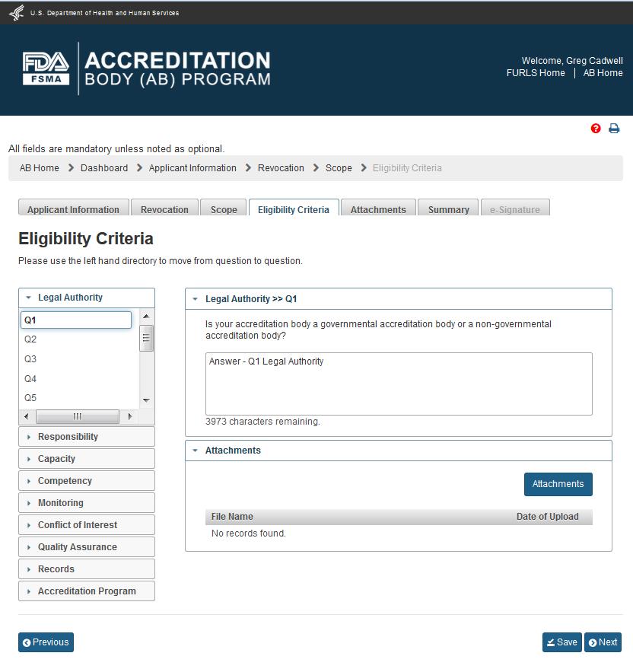Switch to the Attachments tab
Image resolution: width=633 pixels, height=672 pixels.
click(x=378, y=209)
